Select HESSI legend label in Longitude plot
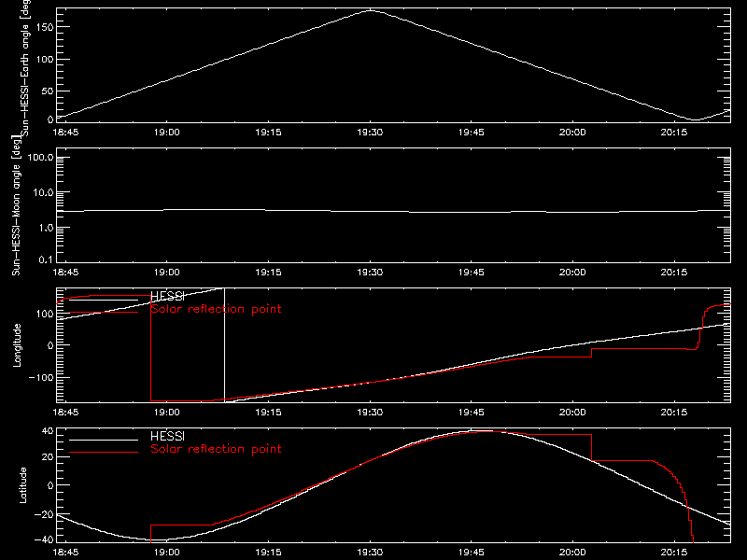747x560 pixels. [x=167, y=297]
